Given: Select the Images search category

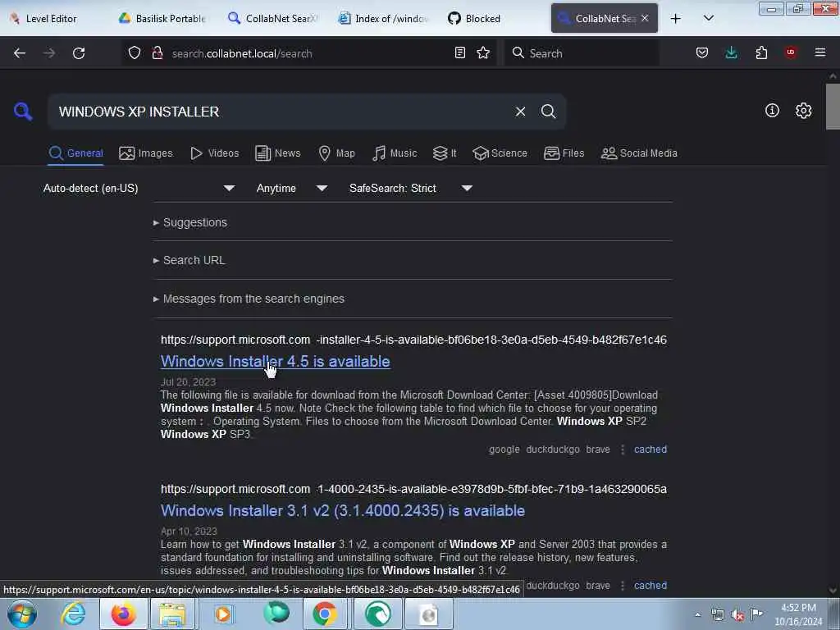Looking at the screenshot, I should [x=146, y=153].
